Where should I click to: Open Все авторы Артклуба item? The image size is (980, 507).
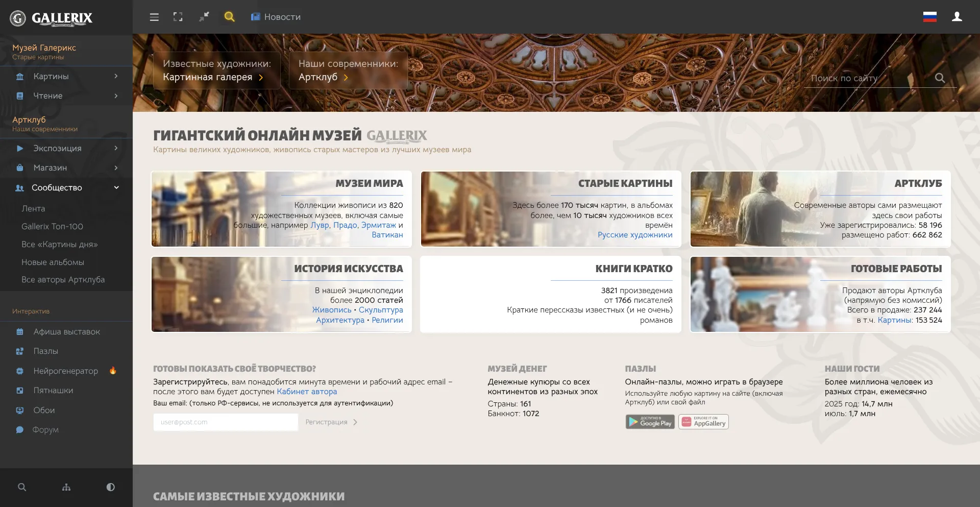[x=63, y=279]
